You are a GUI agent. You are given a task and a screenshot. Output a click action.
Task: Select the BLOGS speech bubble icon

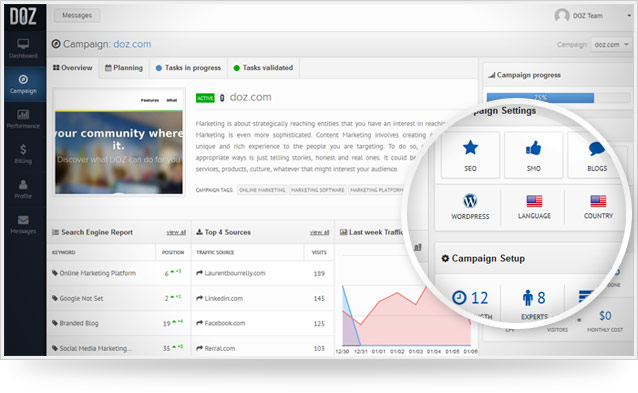(x=596, y=148)
